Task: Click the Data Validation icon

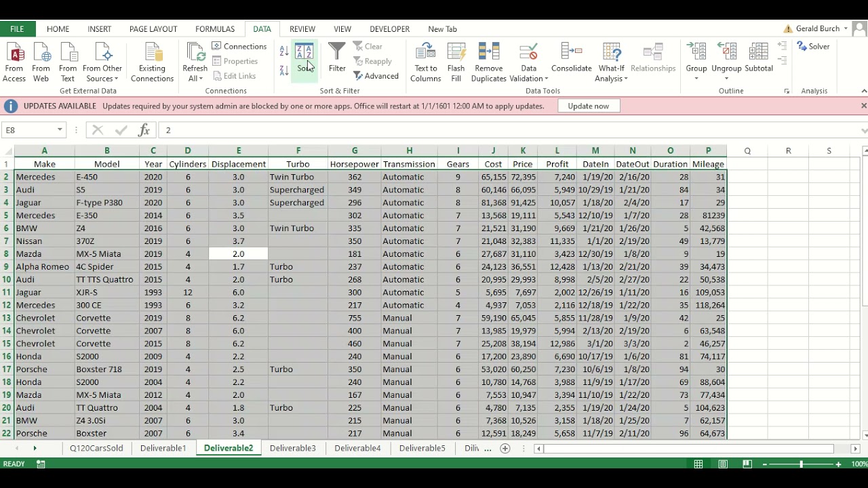Action: coord(528,53)
